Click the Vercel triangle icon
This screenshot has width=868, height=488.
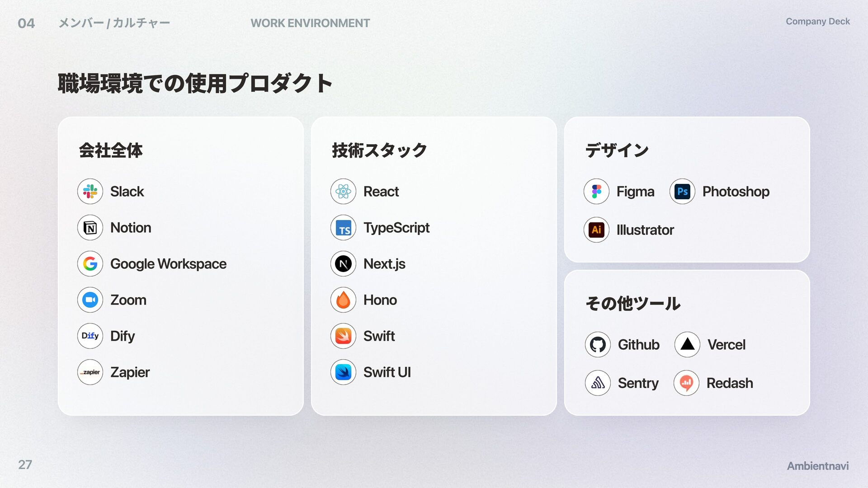pyautogui.click(x=687, y=345)
